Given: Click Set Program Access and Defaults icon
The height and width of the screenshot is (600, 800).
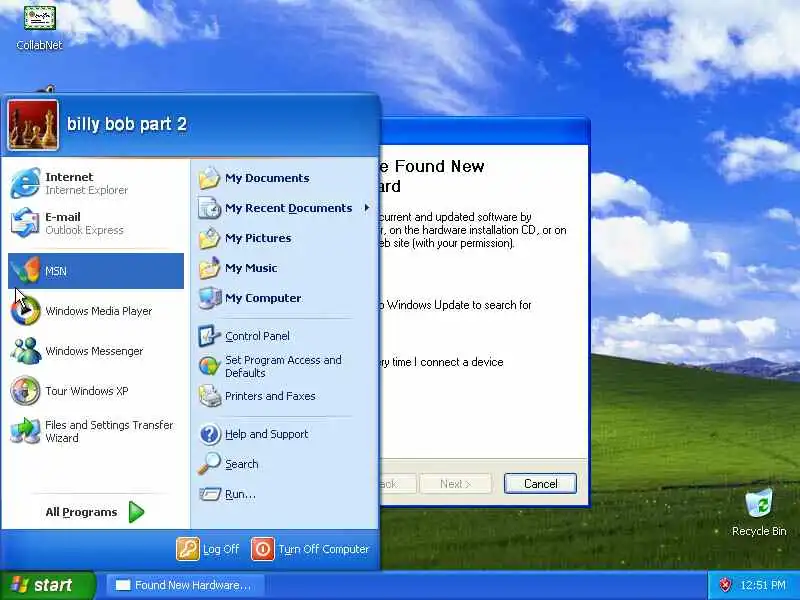Looking at the screenshot, I should tap(209, 366).
